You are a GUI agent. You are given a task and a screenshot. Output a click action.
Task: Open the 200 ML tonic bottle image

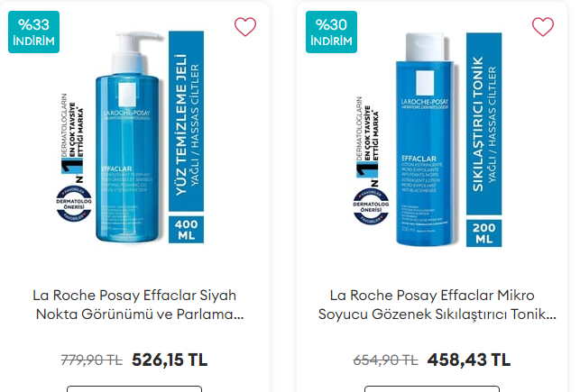(426, 140)
